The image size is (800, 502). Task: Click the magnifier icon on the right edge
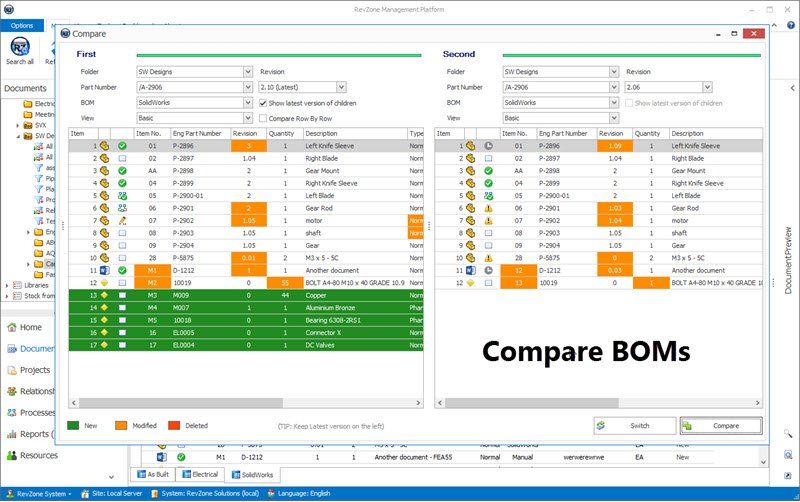tap(788, 434)
